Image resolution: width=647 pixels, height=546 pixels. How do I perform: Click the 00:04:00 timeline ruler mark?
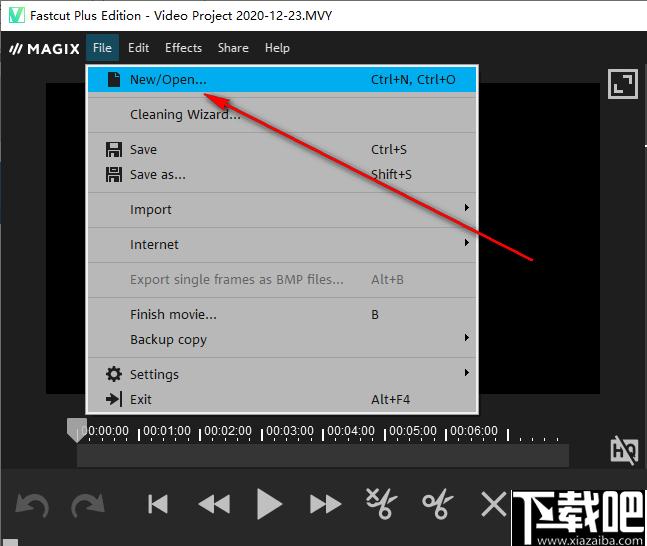[351, 431]
